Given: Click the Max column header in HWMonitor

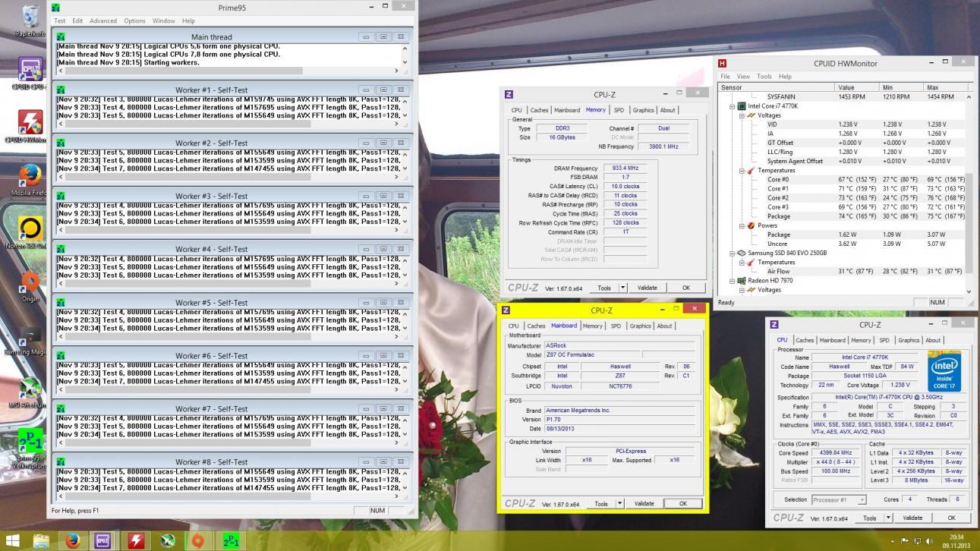Looking at the screenshot, I should click(x=944, y=87).
